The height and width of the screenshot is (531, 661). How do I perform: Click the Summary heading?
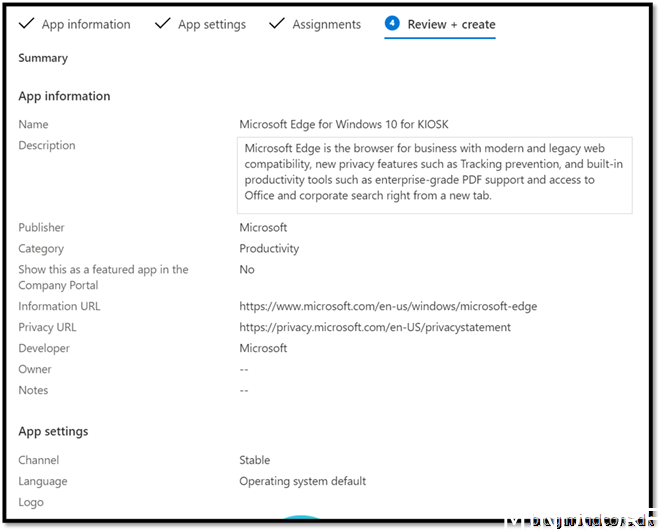click(43, 58)
